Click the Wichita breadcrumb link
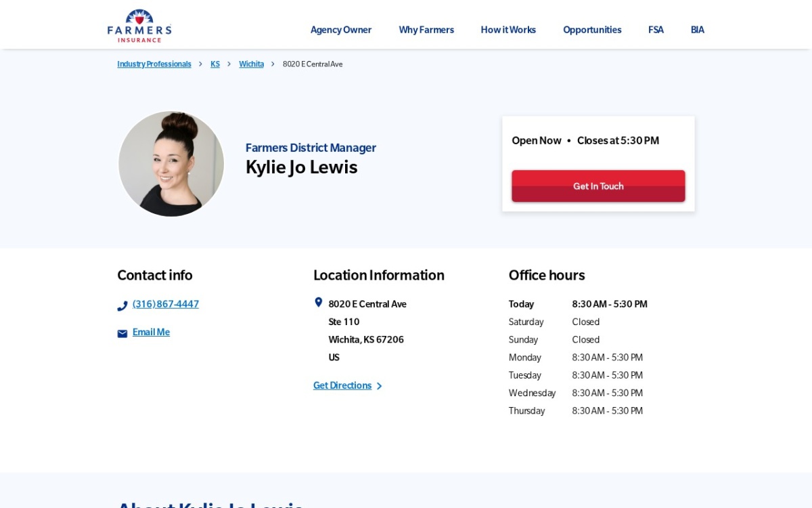The height and width of the screenshot is (508, 812). pyautogui.click(x=251, y=64)
